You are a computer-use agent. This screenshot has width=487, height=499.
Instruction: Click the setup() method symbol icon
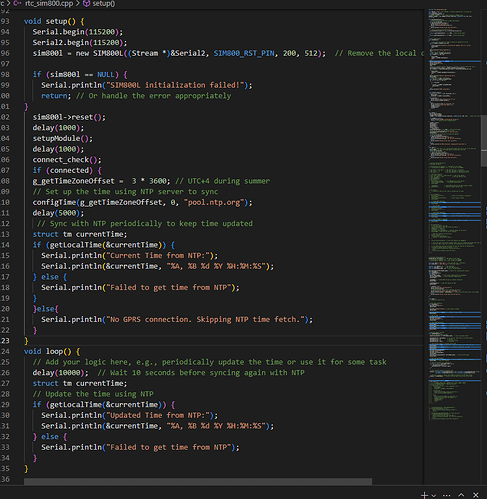click(86, 3)
